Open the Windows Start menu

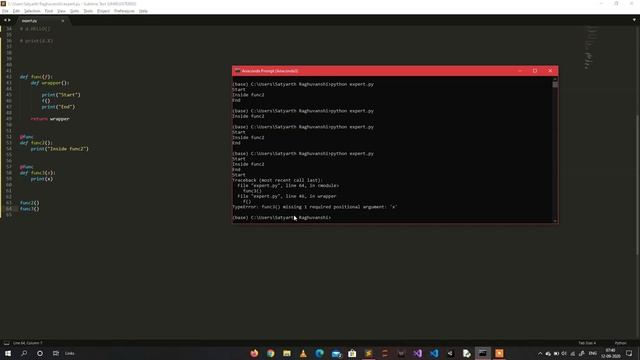pos(8,353)
